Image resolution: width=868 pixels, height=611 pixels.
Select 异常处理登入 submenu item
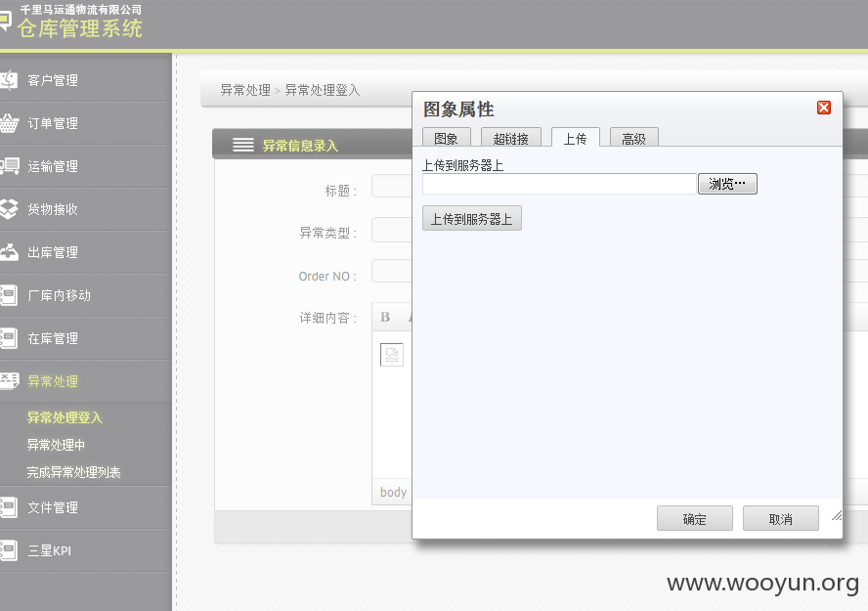[65, 417]
